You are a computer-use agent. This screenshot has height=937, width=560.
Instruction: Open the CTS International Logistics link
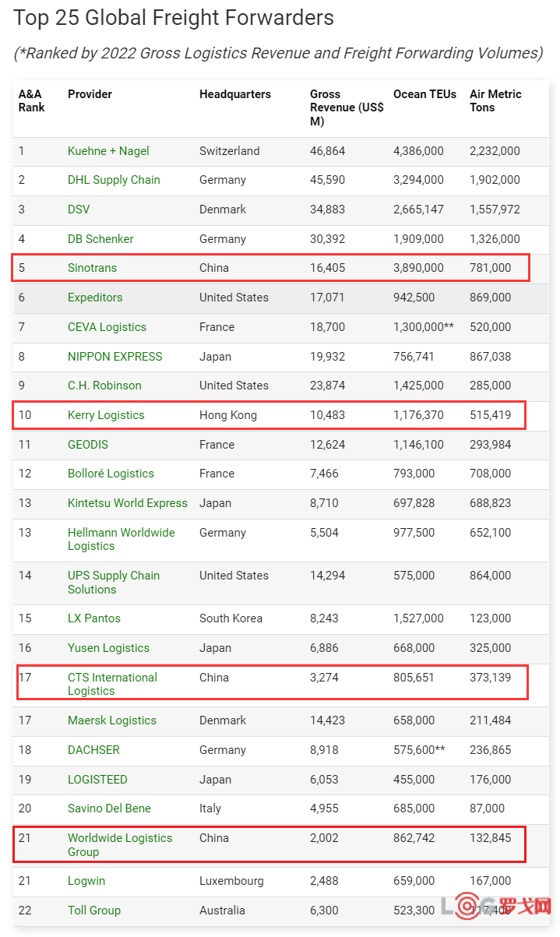click(112, 684)
